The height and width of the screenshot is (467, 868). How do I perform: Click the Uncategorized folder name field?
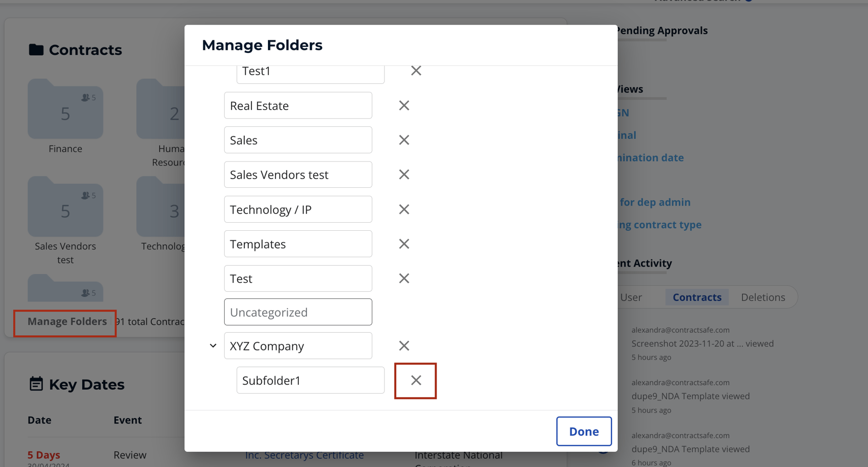pyautogui.click(x=298, y=312)
